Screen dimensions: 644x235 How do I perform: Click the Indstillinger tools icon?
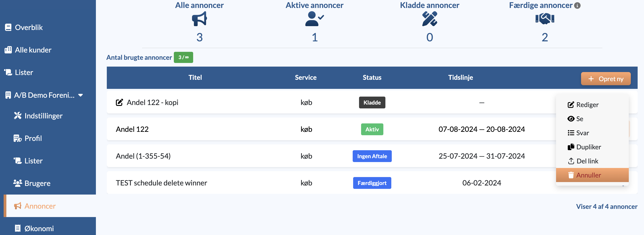coord(18,115)
